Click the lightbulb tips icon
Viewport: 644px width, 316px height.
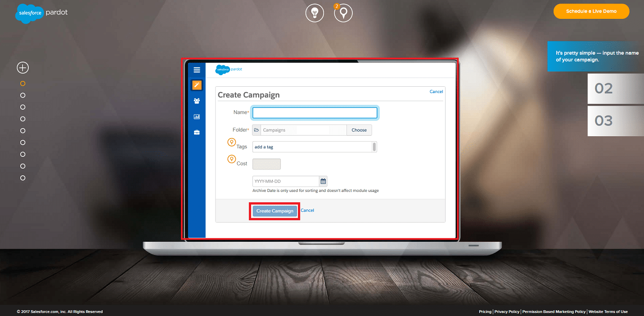(315, 13)
